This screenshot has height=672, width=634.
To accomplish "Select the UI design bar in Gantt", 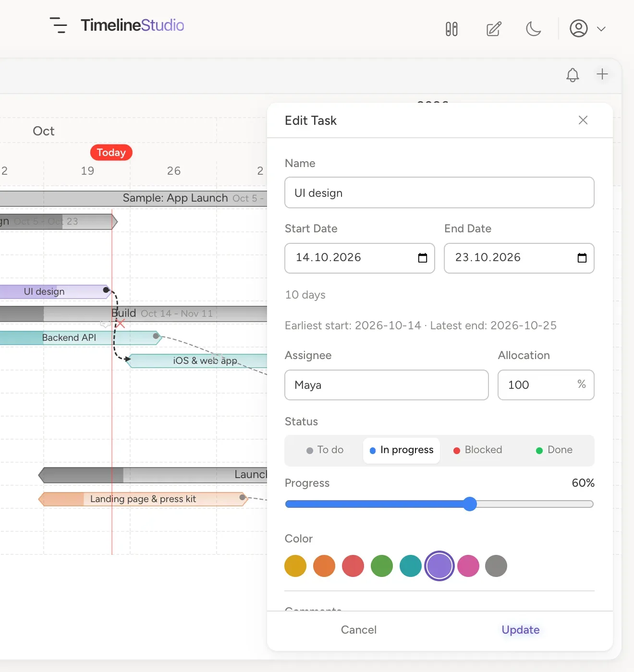I will coord(55,292).
